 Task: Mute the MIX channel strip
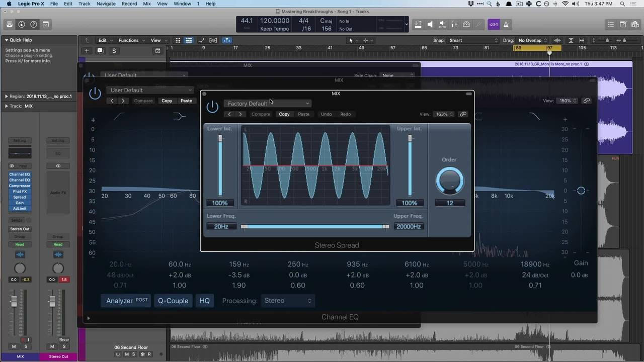[x=14, y=346]
